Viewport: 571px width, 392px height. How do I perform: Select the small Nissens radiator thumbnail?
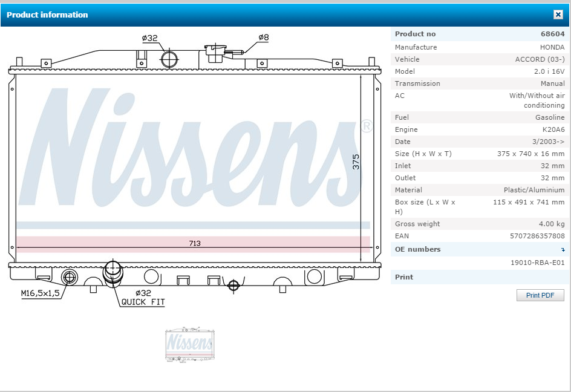pos(190,344)
